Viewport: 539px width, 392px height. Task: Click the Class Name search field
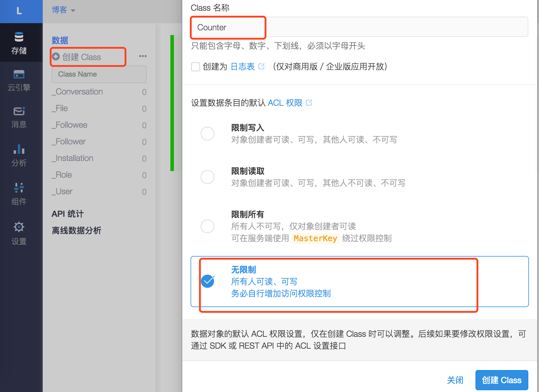[x=99, y=74]
